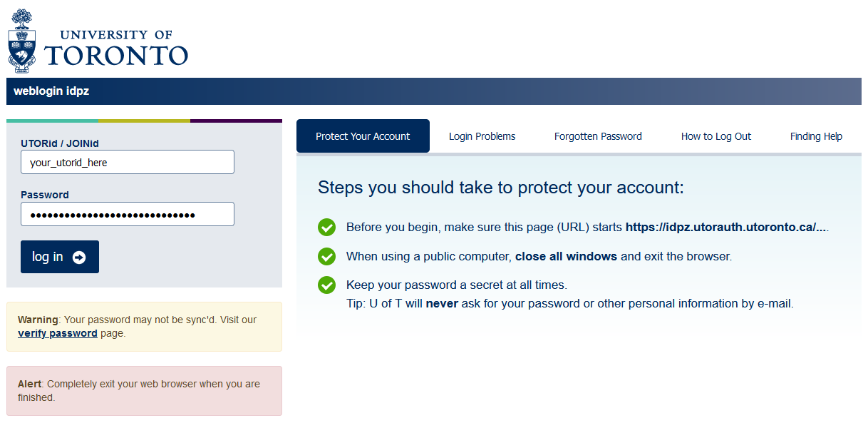The image size is (868, 443).
Task: Select the Protect Your Account tab
Action: click(x=363, y=136)
